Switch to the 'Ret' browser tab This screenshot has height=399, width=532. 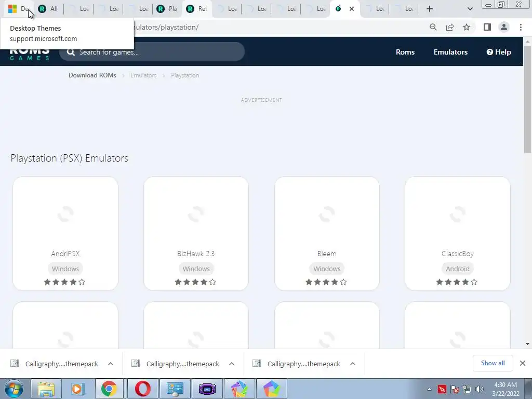click(197, 9)
